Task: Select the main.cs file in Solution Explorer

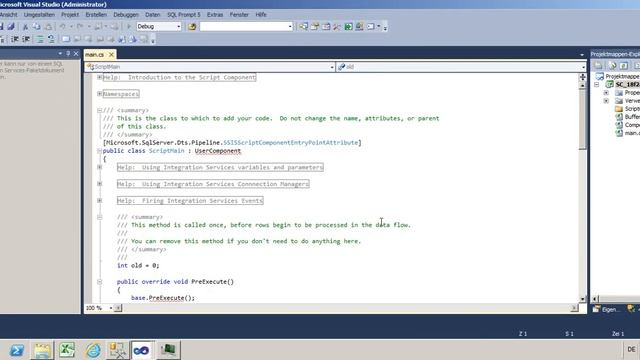Action: point(628,133)
